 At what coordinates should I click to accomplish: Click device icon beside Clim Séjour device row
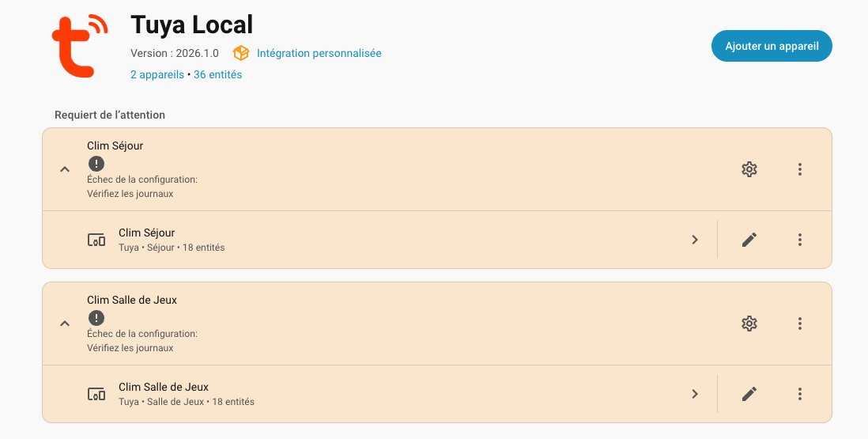point(96,240)
